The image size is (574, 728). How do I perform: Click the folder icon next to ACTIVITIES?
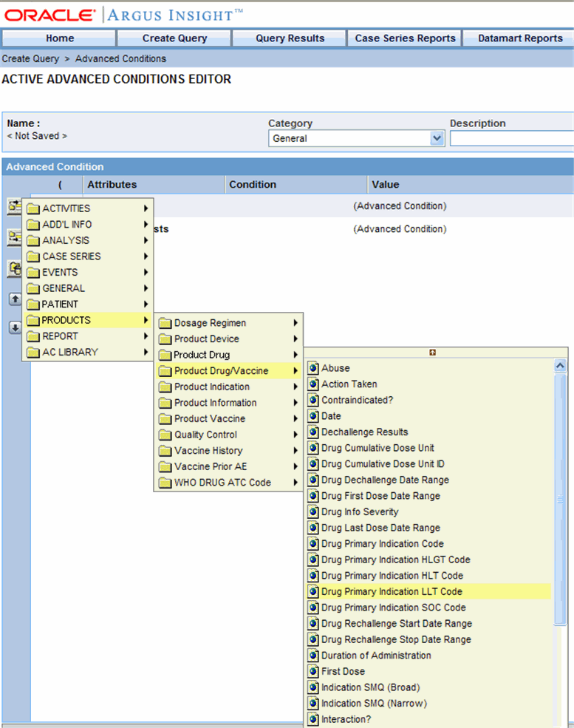tap(33, 208)
